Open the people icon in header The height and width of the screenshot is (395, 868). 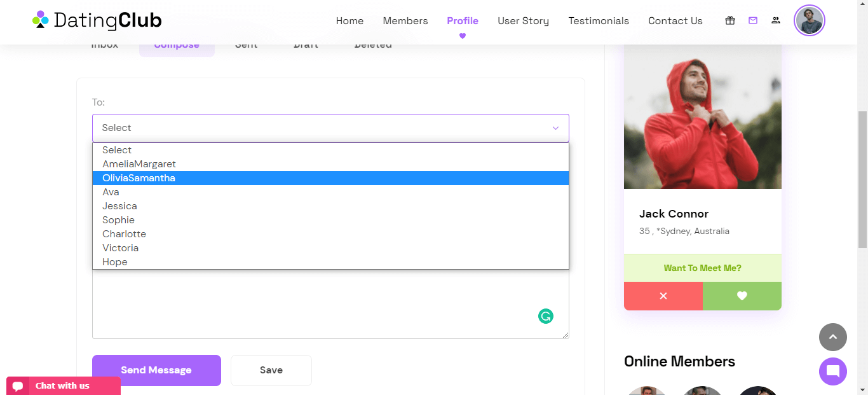[x=776, y=20]
